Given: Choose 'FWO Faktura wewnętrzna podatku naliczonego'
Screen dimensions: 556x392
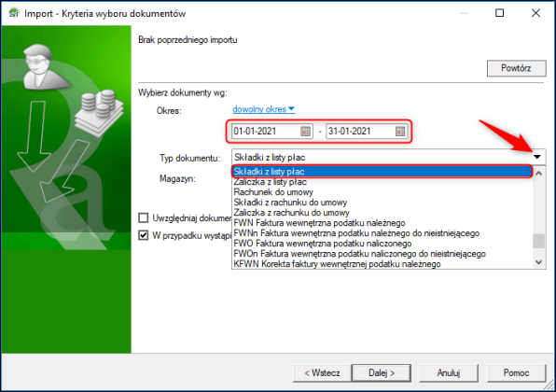Looking at the screenshot, I should pyautogui.click(x=382, y=244).
